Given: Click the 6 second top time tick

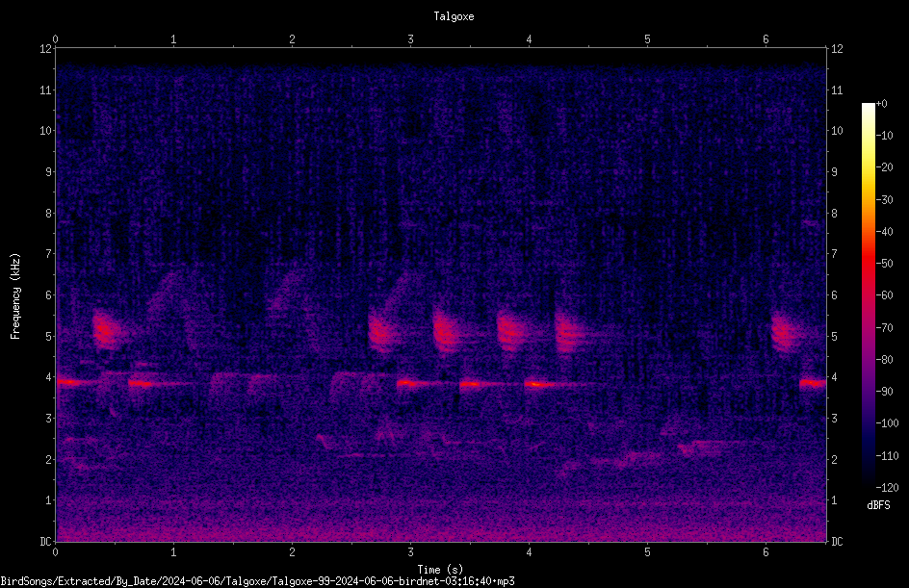Looking at the screenshot, I should click(x=766, y=39).
